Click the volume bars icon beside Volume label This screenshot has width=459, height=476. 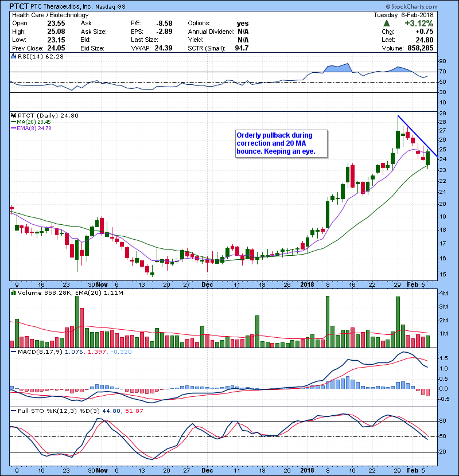13,292
